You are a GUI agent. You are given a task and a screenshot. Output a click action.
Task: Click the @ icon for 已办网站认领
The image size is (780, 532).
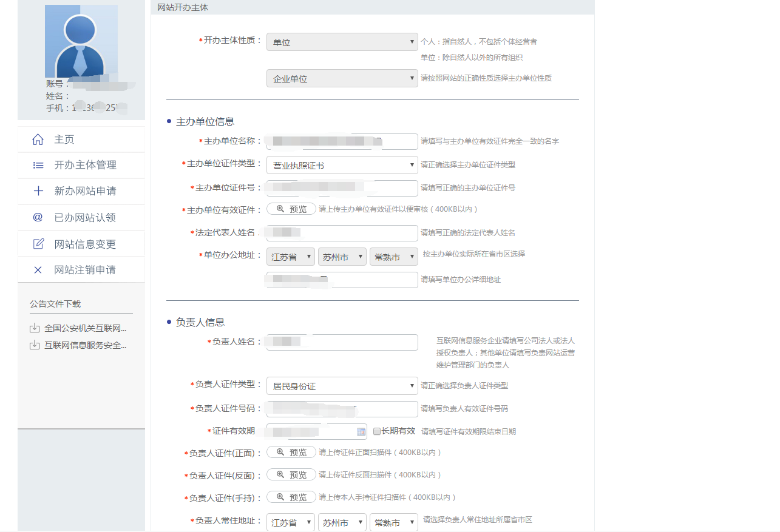[x=38, y=217]
